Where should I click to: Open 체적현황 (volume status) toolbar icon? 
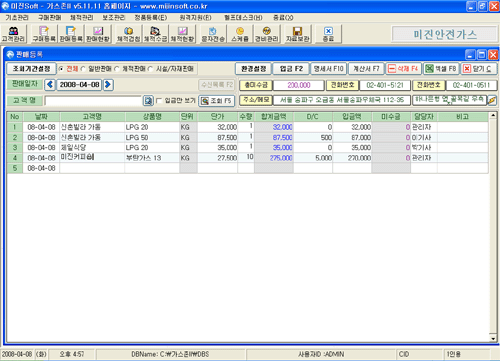[x=182, y=34]
